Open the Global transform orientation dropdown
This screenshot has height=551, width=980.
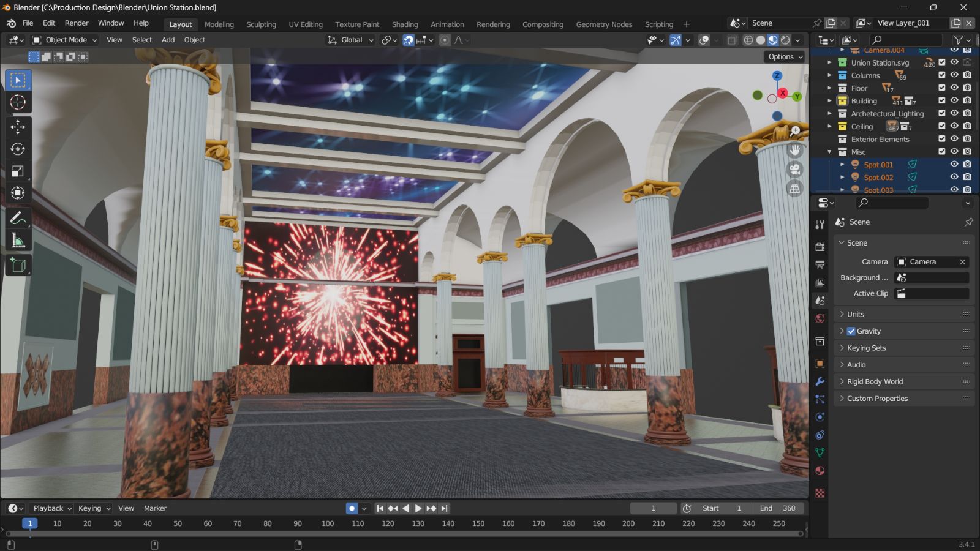pos(350,40)
